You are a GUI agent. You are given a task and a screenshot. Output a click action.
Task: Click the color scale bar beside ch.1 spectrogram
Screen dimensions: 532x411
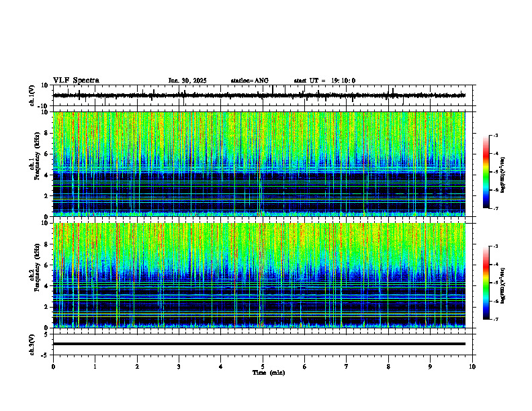point(486,172)
